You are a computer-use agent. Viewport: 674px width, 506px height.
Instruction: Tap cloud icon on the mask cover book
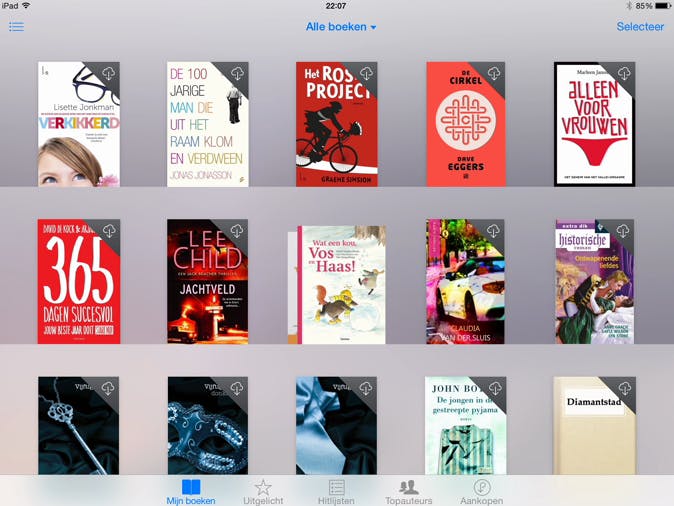click(x=237, y=388)
